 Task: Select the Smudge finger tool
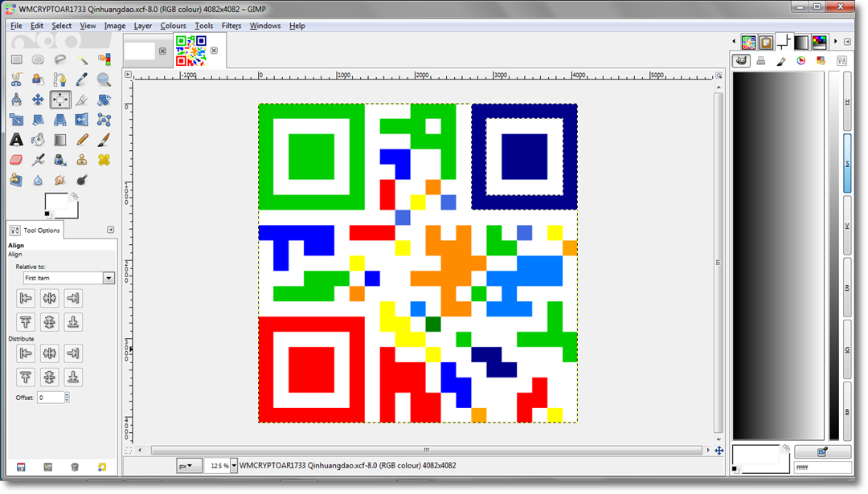pyautogui.click(x=59, y=180)
